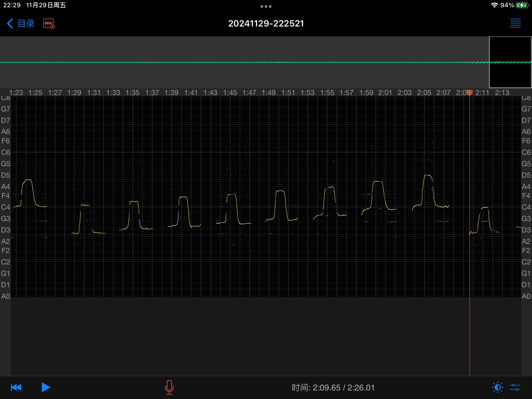The image size is (532, 399).
Task: Click the 2:05 time ruler label
Action: coord(424,93)
